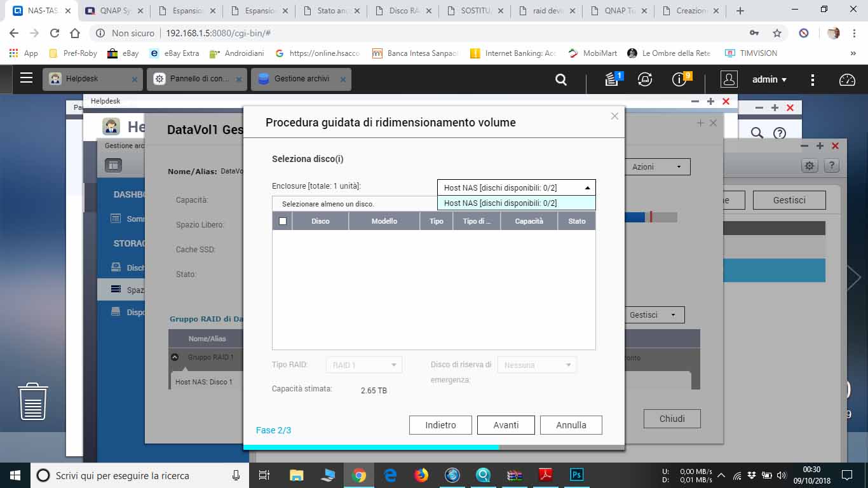The image size is (868, 488).
Task: Open the QNAP main menu hamburger icon
Action: (x=26, y=78)
